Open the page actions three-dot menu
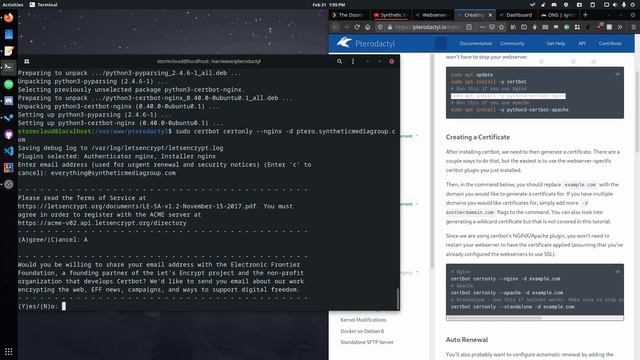This screenshot has height=360, width=640. [x=482, y=27]
